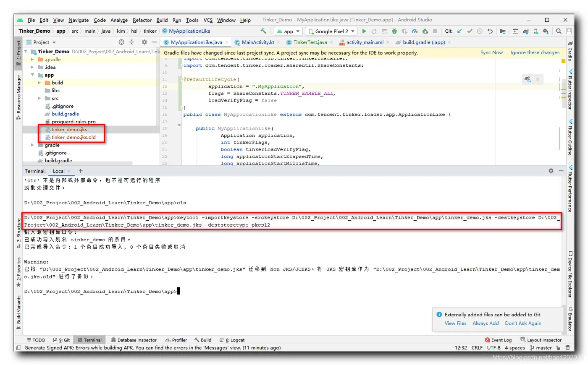Click Ignore these changes link
Image resolution: width=588 pixels, height=365 pixels.
point(535,52)
